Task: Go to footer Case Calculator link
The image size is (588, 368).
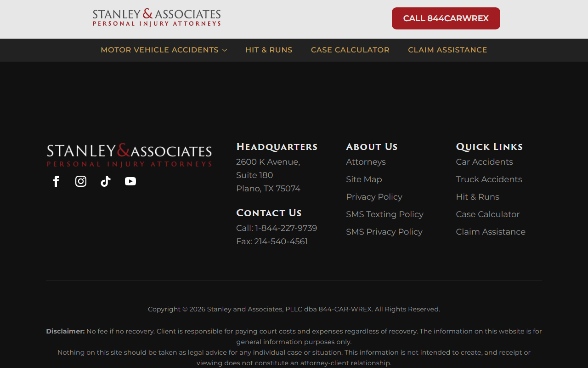Action: tap(487, 214)
